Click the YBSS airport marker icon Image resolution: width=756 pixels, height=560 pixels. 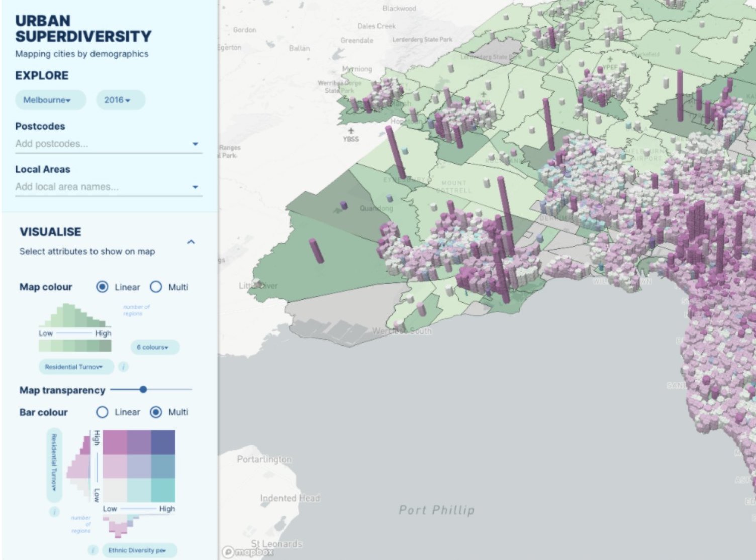click(x=351, y=131)
